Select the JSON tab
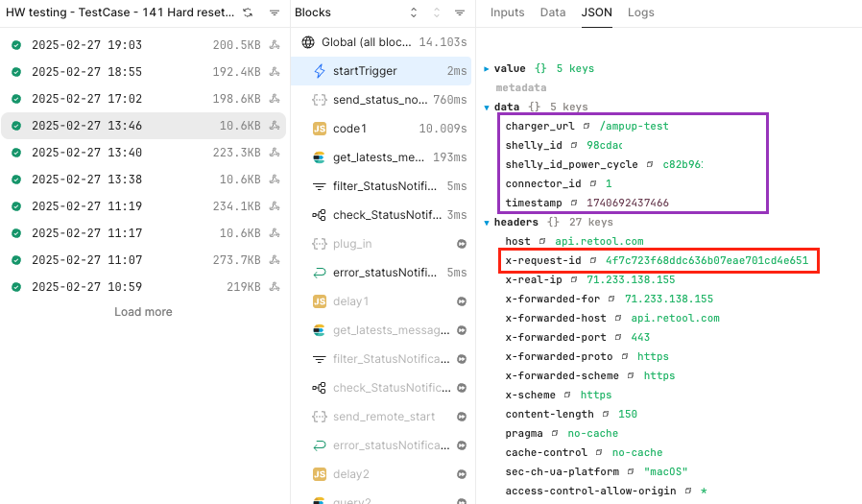Viewport: 862px width, 504px height. point(596,12)
